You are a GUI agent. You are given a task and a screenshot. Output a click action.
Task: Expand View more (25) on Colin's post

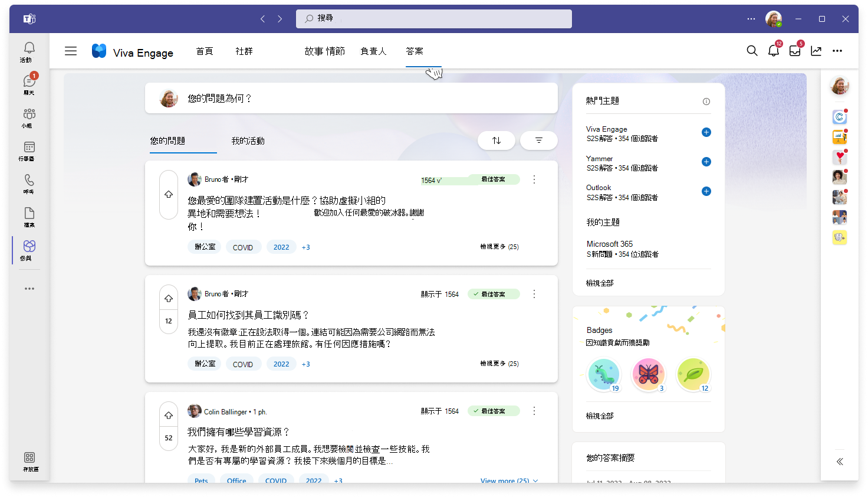point(509,481)
